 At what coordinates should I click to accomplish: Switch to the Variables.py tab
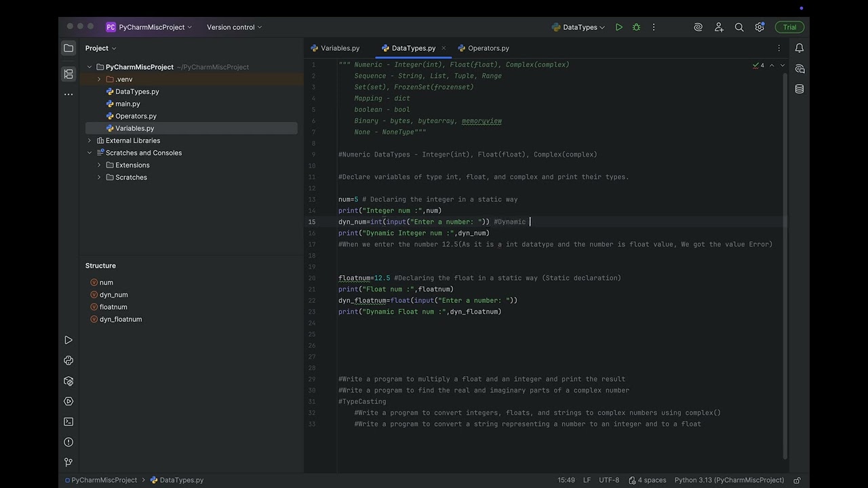(335, 48)
